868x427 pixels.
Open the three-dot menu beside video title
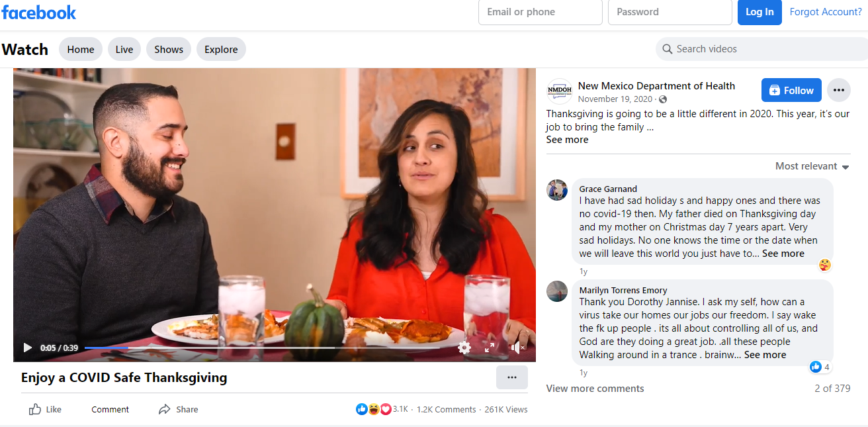(x=511, y=377)
